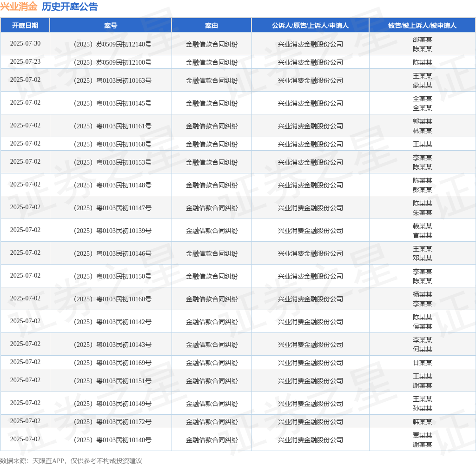The image size is (476, 465).
Task: Click defendant 赖某某 in 10139 row
Action: 422,226
